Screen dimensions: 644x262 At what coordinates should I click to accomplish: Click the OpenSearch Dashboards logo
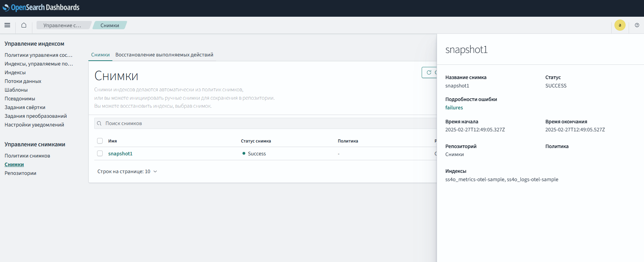(41, 7)
